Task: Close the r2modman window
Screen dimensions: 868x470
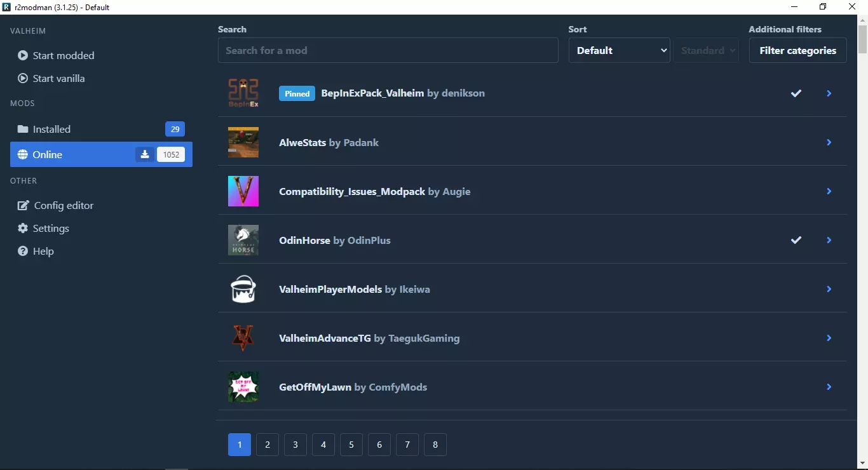Action: click(x=853, y=7)
